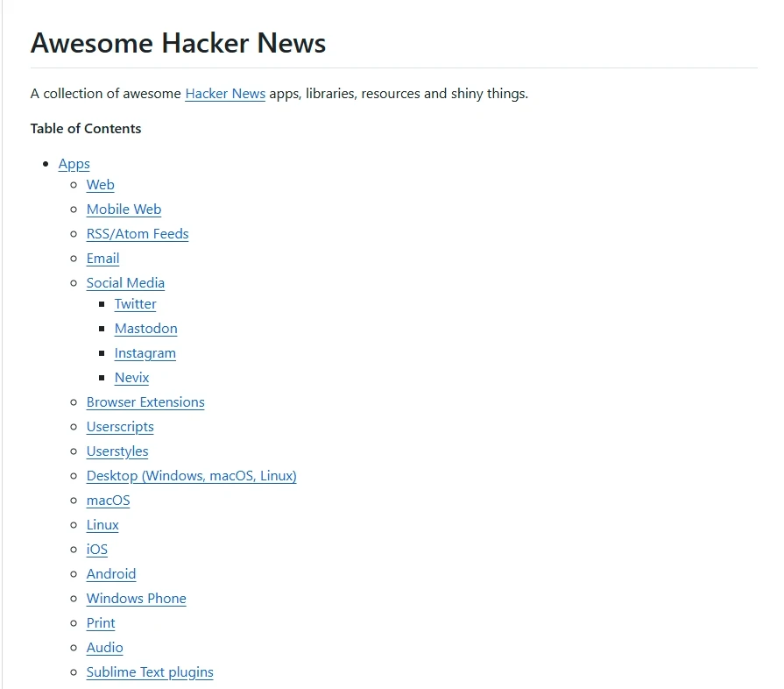Click the Nevix link
The height and width of the screenshot is (689, 784).
[131, 377]
